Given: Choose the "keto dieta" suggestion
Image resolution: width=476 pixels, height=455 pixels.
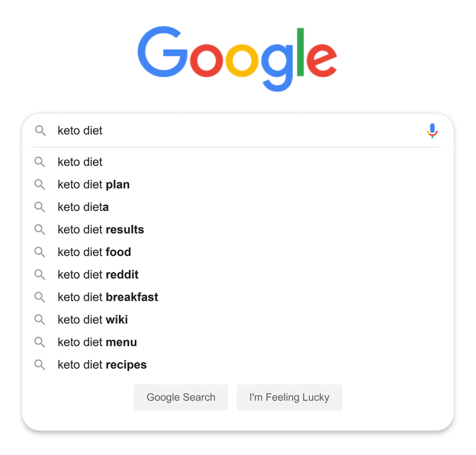Looking at the screenshot, I should tap(83, 207).
